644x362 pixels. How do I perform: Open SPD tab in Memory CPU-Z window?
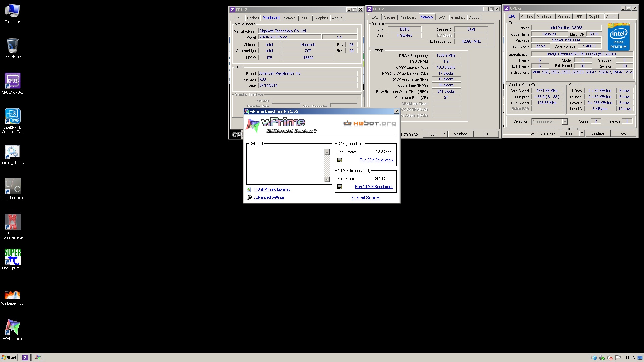[x=442, y=17]
